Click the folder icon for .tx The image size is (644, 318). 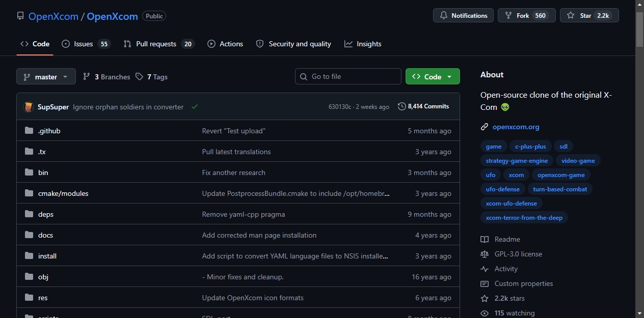tap(29, 152)
